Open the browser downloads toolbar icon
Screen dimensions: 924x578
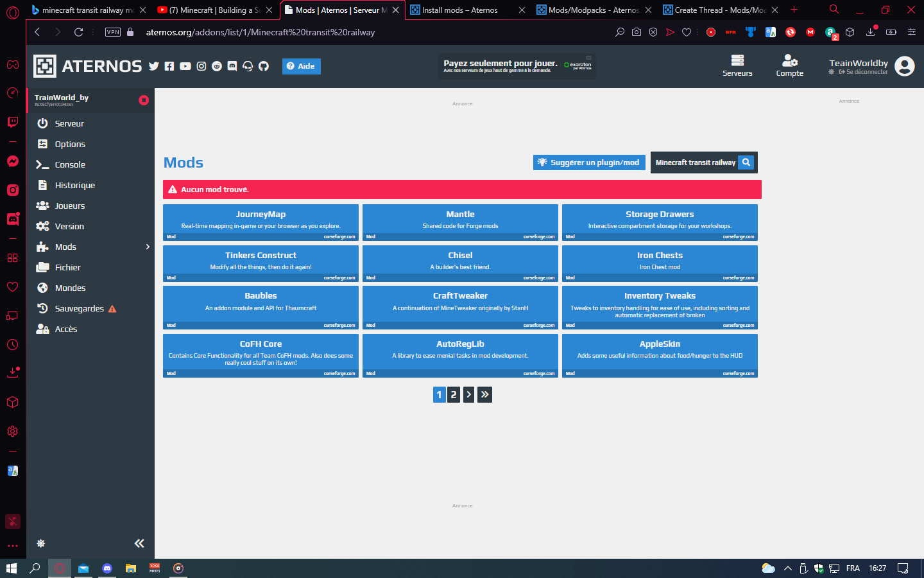pos(871,32)
